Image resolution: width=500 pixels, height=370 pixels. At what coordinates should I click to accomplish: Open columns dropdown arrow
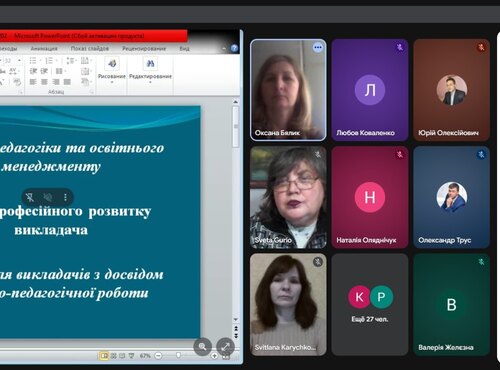65,71
